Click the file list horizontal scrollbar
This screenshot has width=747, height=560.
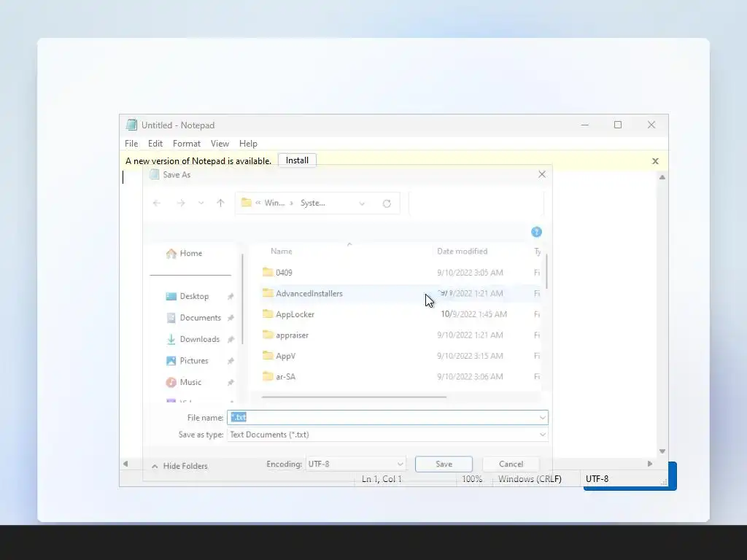(354, 397)
